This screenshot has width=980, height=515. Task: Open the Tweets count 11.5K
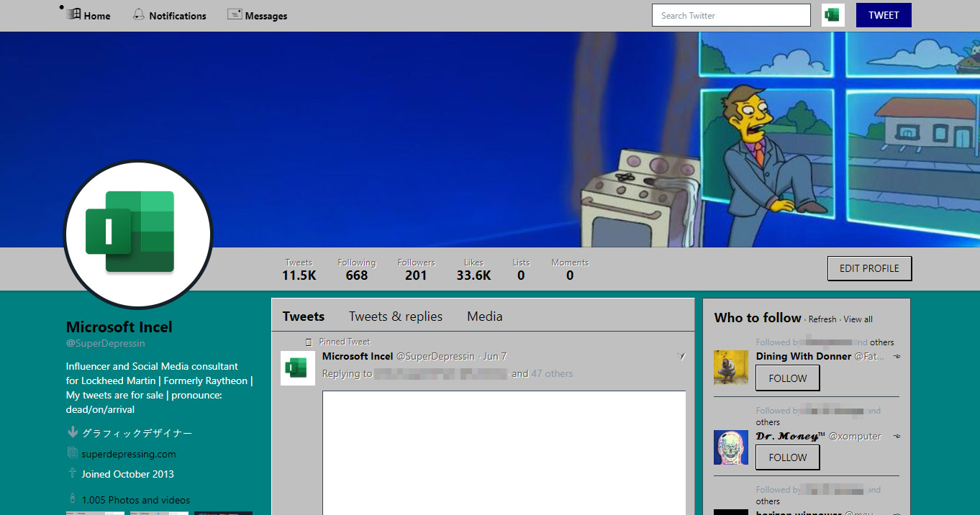[299, 270]
